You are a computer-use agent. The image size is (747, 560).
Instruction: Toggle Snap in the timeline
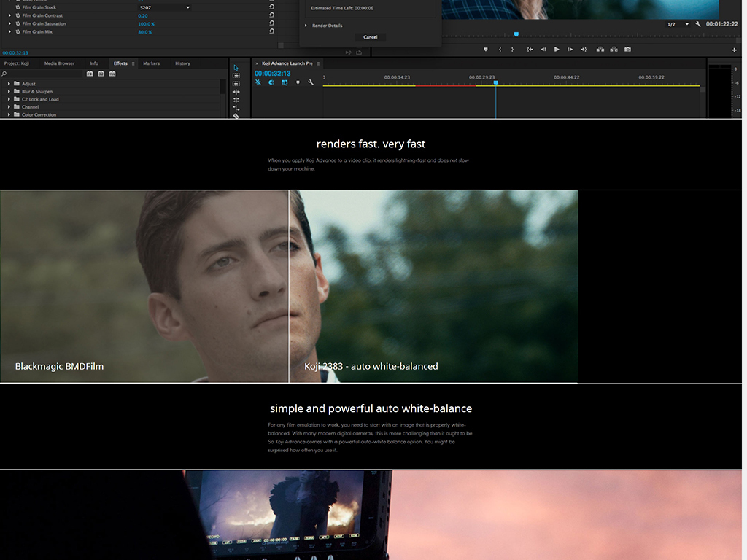click(271, 82)
